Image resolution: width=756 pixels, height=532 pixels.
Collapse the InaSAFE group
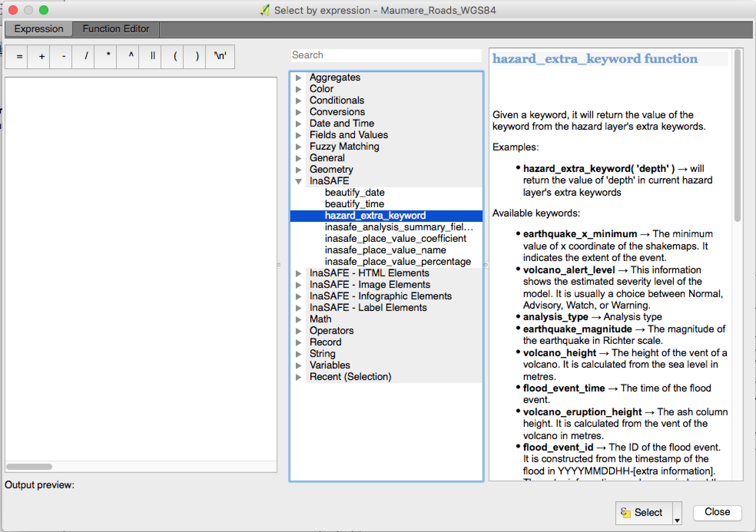(298, 181)
